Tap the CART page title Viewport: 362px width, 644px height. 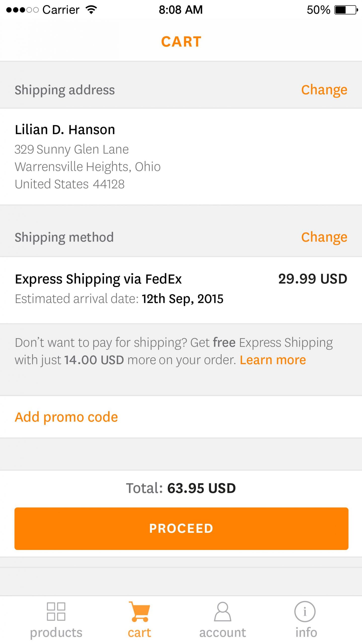(x=181, y=42)
